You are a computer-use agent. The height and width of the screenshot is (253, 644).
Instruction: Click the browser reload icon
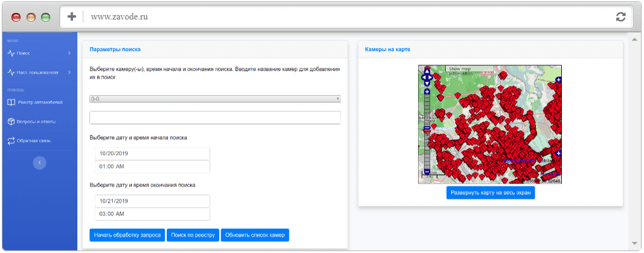click(x=620, y=17)
